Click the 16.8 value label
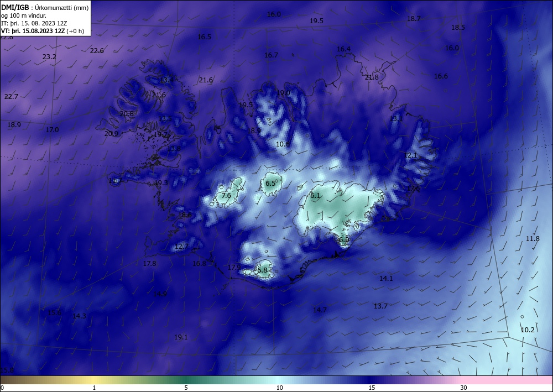 pos(199,264)
